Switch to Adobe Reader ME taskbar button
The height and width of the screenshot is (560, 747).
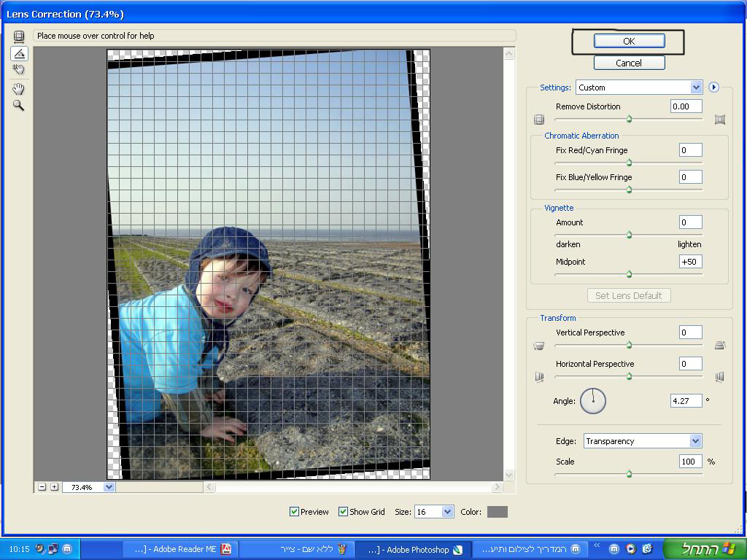[180, 550]
